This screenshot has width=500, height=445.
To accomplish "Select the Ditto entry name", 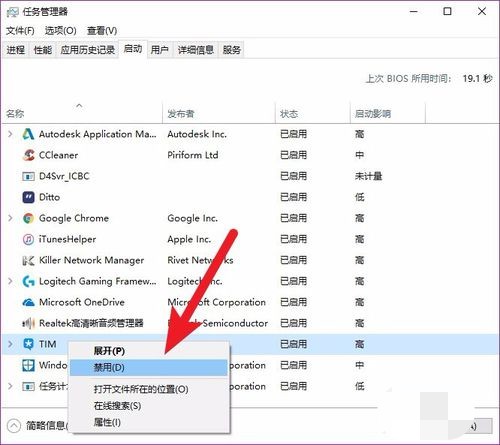I will pyautogui.click(x=49, y=197).
